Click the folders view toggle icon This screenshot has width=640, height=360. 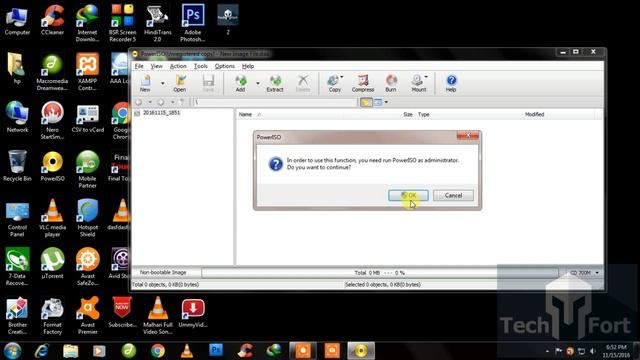tap(366, 102)
